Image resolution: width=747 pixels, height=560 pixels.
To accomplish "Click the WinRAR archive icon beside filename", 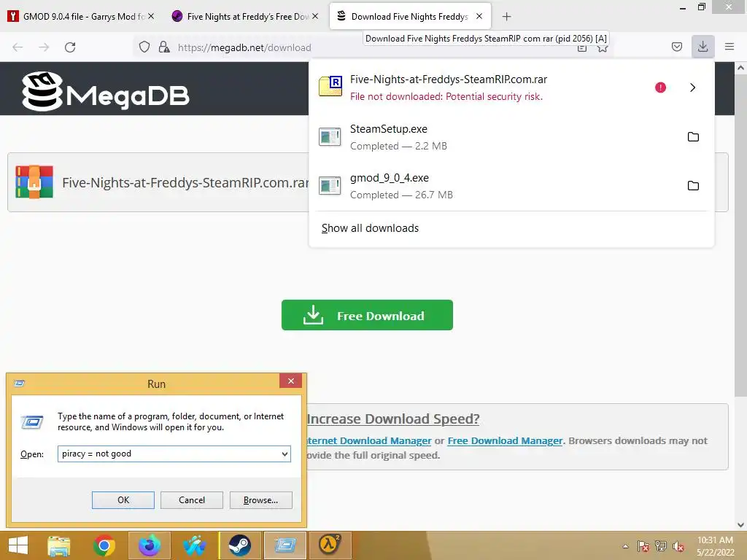I will (x=34, y=182).
